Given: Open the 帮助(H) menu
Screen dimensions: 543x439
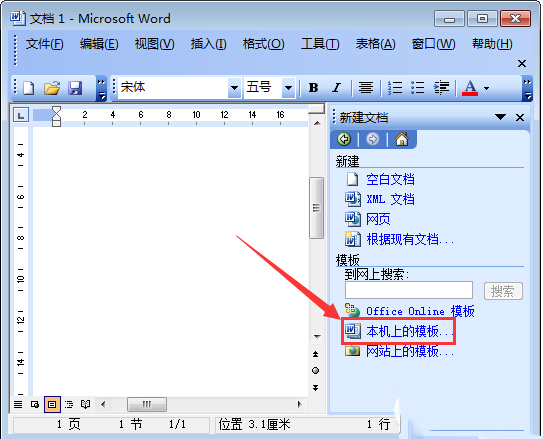Looking at the screenshot, I should pos(492,44).
